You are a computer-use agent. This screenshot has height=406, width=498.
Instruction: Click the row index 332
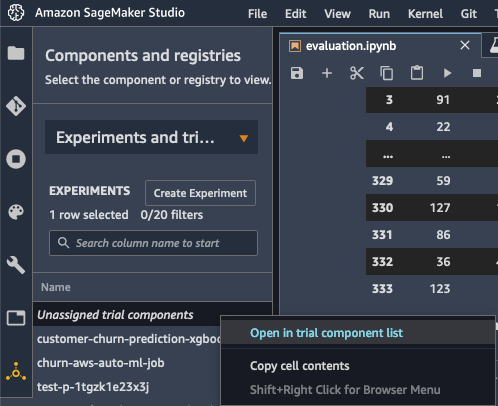tap(383, 262)
